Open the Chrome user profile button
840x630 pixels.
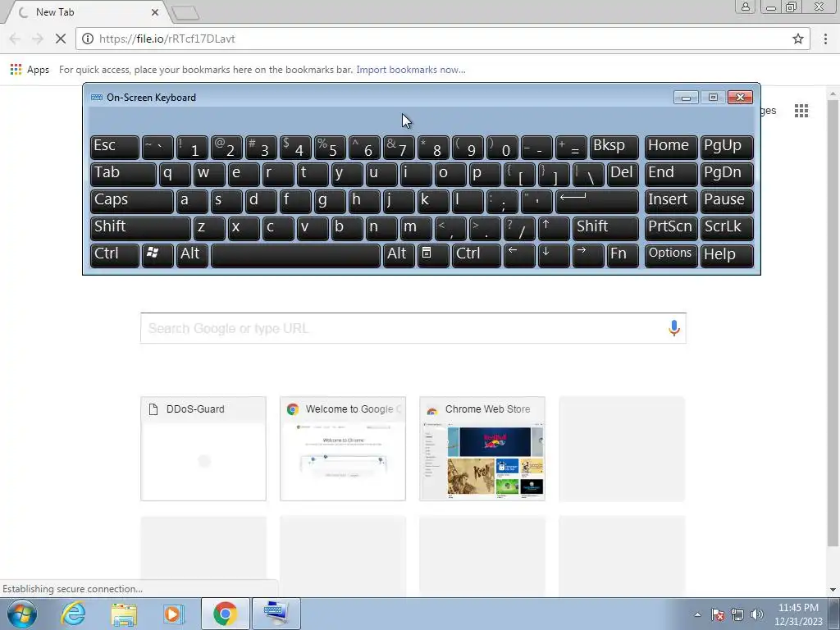[745, 7]
